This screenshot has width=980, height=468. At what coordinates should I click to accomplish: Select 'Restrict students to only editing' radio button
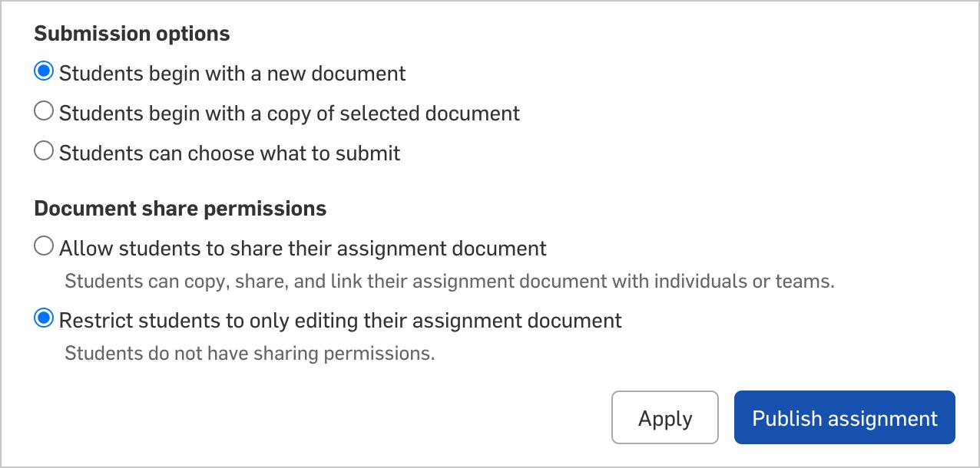(x=45, y=318)
